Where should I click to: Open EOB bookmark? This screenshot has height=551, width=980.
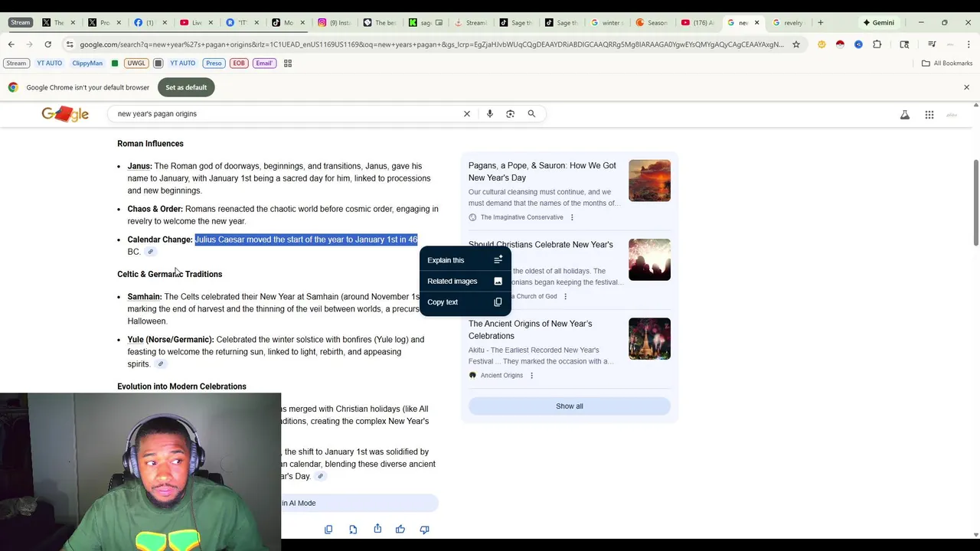click(x=239, y=64)
